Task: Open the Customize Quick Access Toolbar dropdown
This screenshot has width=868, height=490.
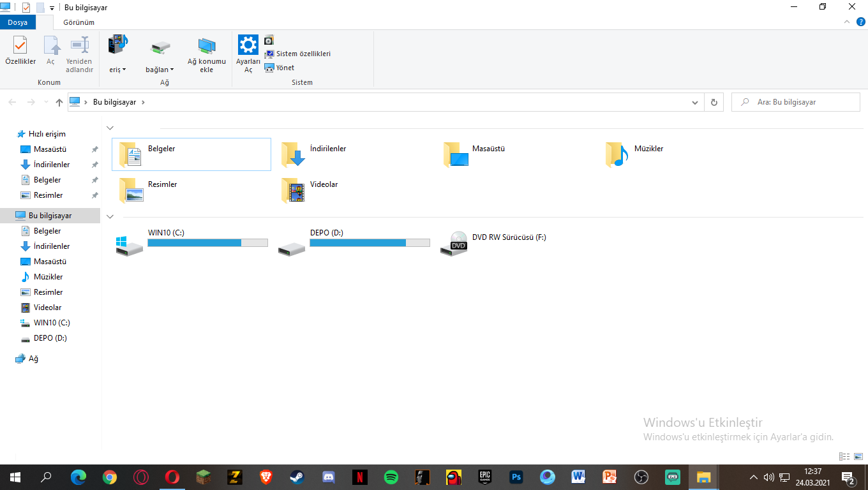Action: [52, 8]
